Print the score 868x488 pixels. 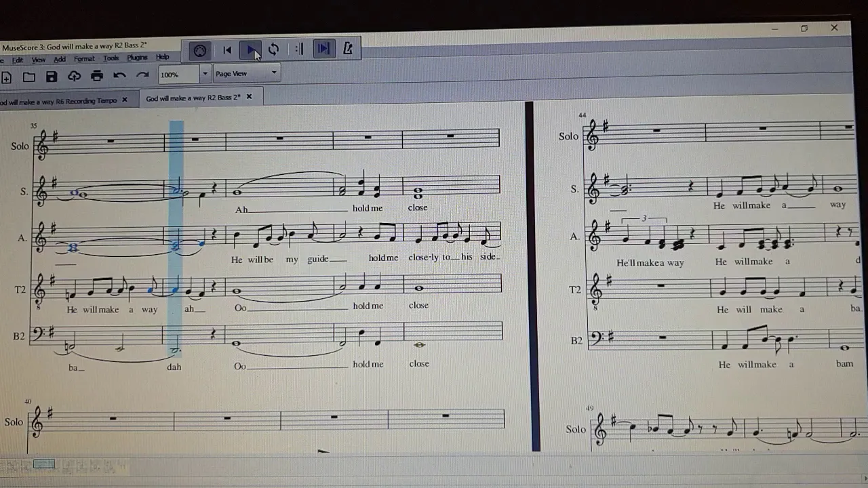click(97, 75)
